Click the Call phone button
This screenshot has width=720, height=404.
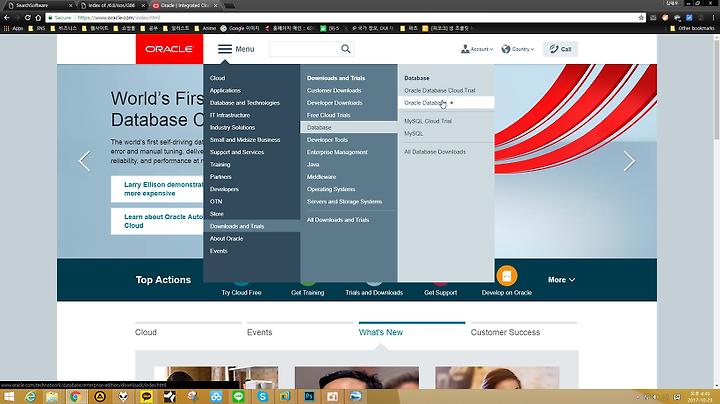pos(560,49)
